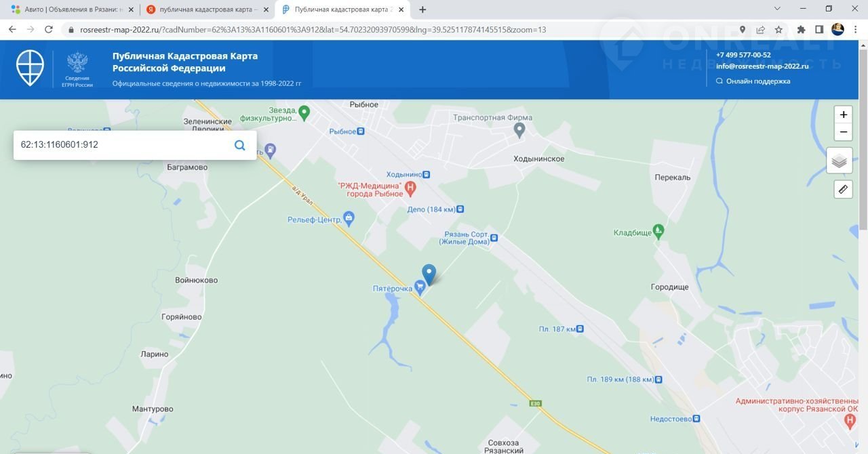Open the browser extensions puzzle icon
This screenshot has height=454, width=868.
click(x=801, y=30)
